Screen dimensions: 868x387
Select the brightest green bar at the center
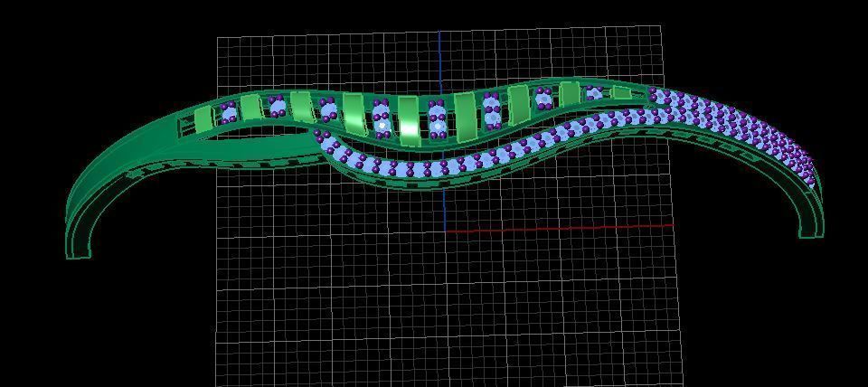point(409,122)
